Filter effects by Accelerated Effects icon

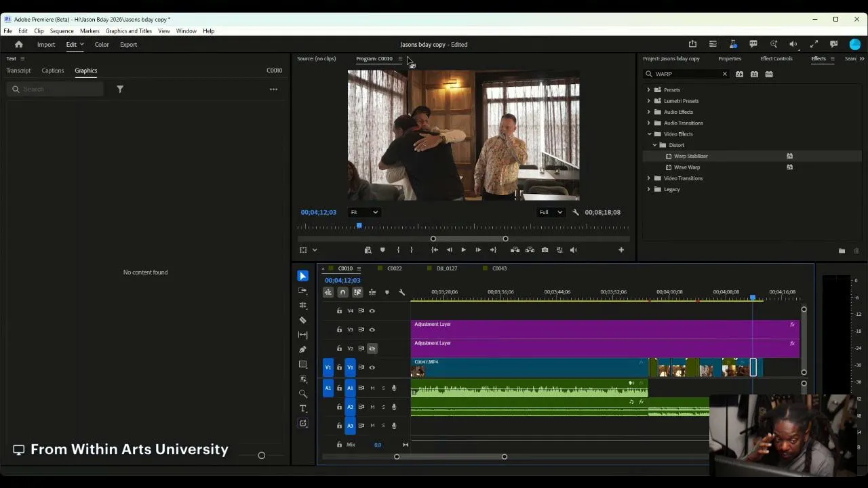point(739,74)
